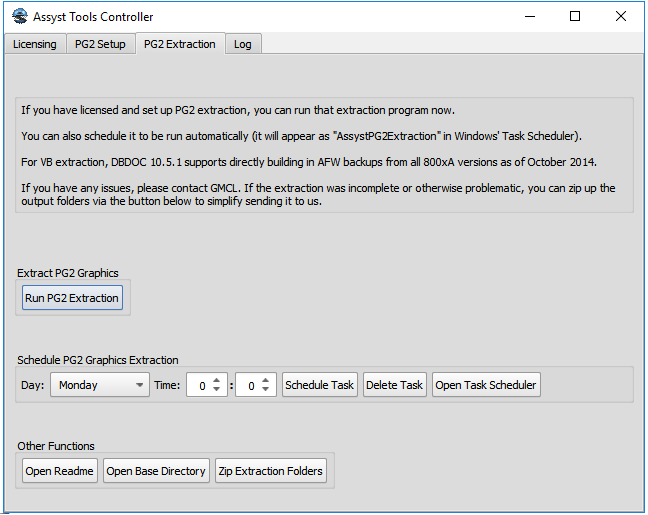Zip Extraction Folders for sending
The image size is (648, 515).
[271, 471]
